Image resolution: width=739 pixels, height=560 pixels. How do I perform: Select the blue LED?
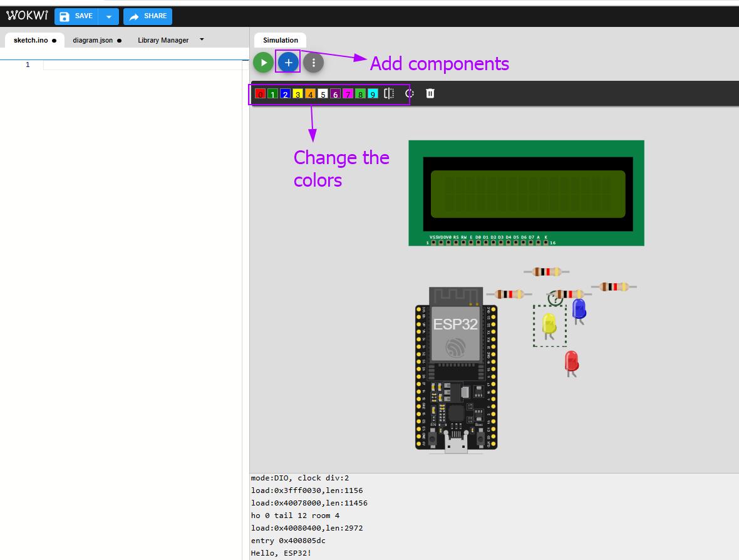pos(579,311)
